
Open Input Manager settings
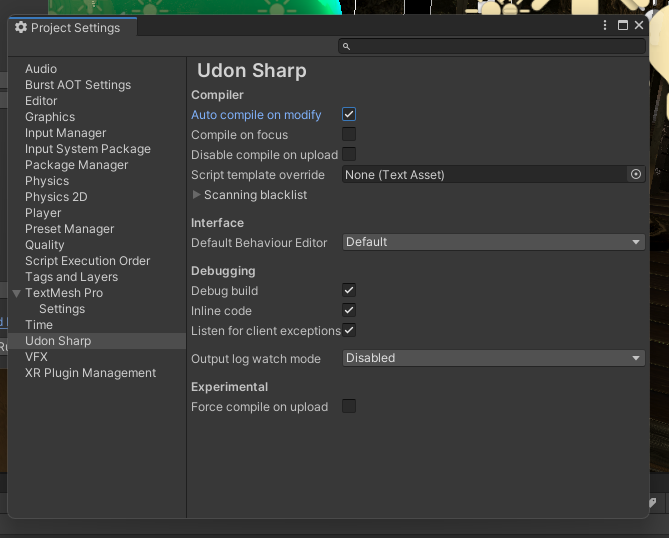point(66,133)
